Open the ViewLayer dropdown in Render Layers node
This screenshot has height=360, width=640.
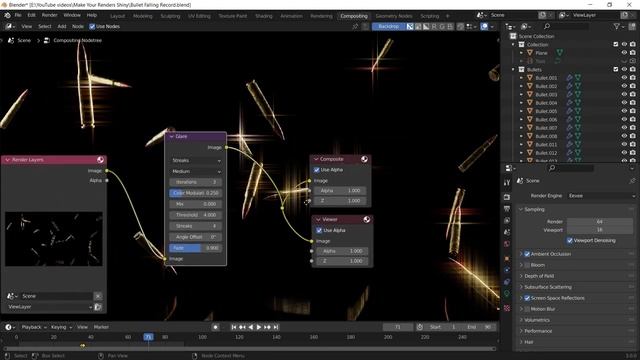coord(49,307)
